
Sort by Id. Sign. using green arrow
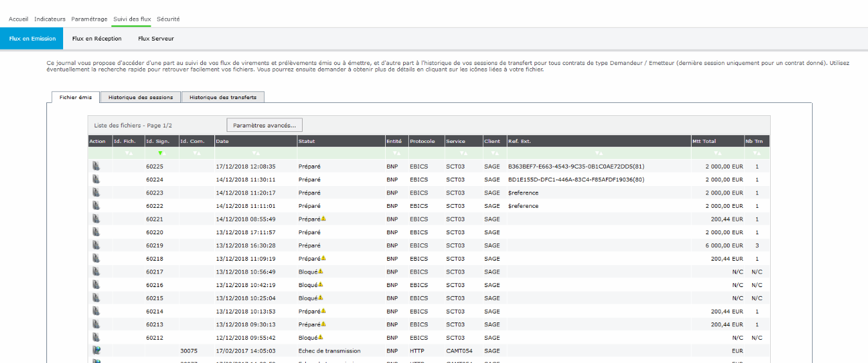[161, 154]
